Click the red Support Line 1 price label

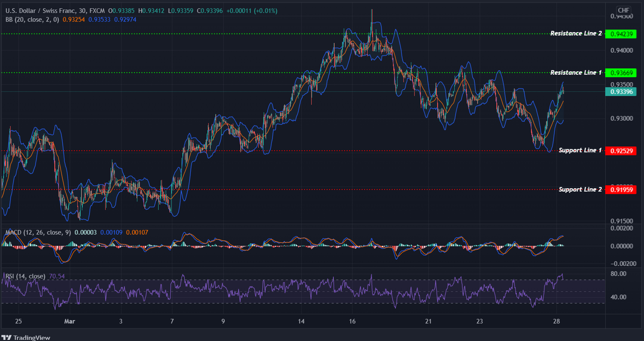621,150
